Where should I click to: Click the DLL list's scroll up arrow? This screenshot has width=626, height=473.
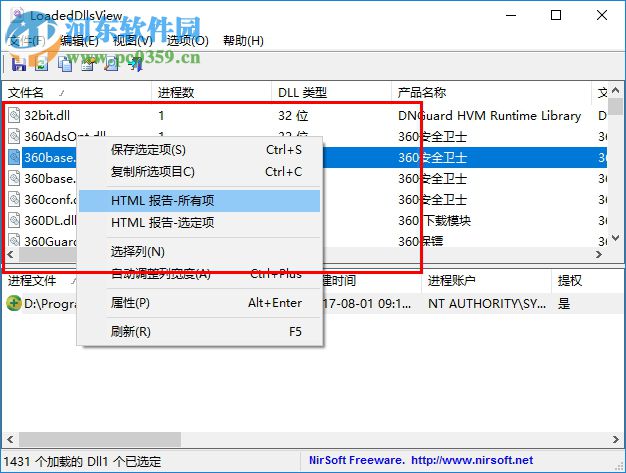(x=616, y=90)
